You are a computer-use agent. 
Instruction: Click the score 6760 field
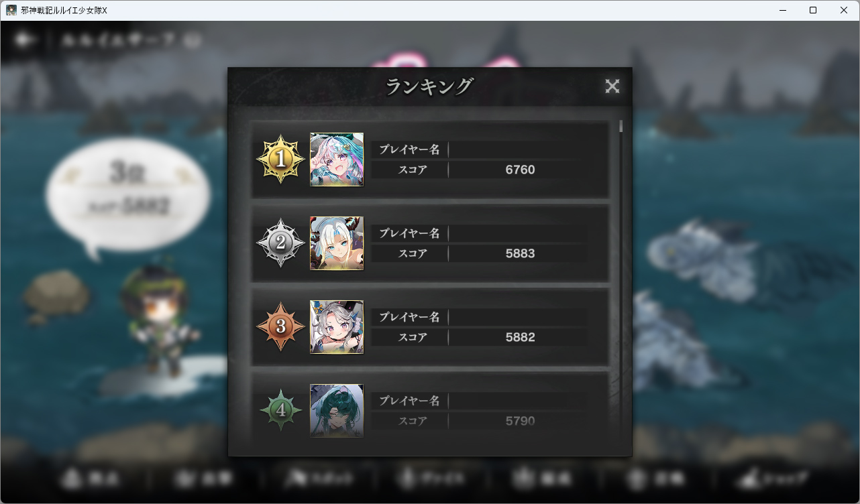click(520, 170)
